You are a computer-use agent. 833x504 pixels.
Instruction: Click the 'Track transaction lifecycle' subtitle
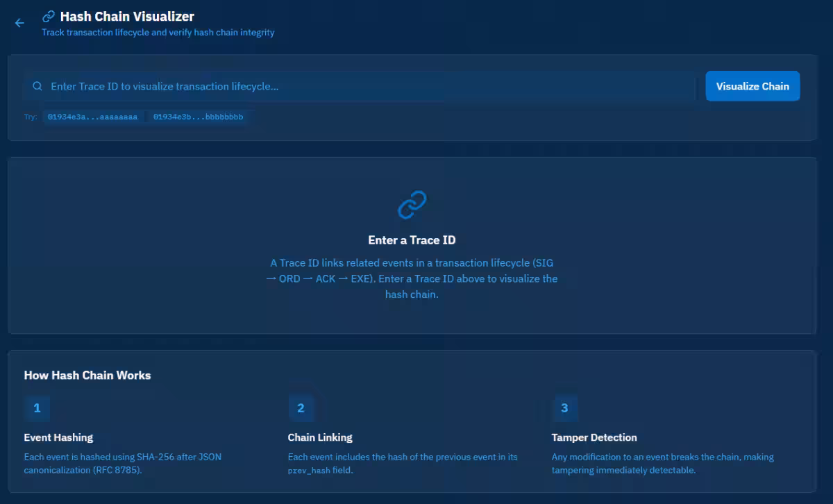pyautogui.click(x=158, y=33)
